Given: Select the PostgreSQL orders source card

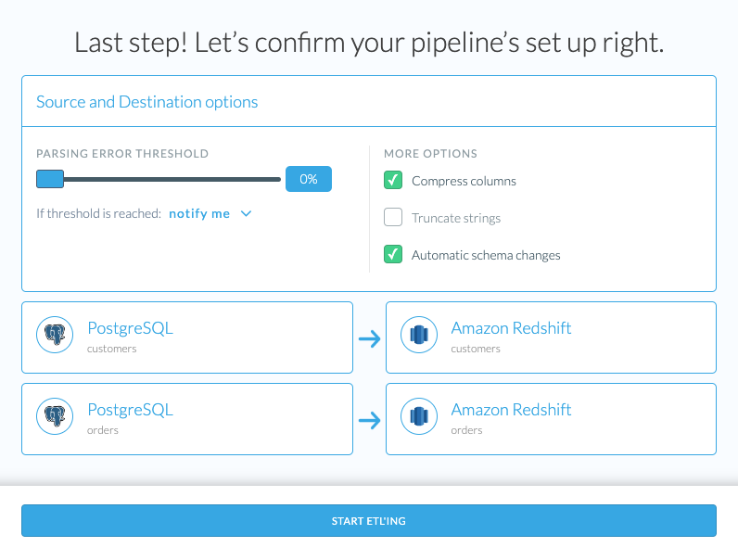Looking at the screenshot, I should tap(187, 419).
